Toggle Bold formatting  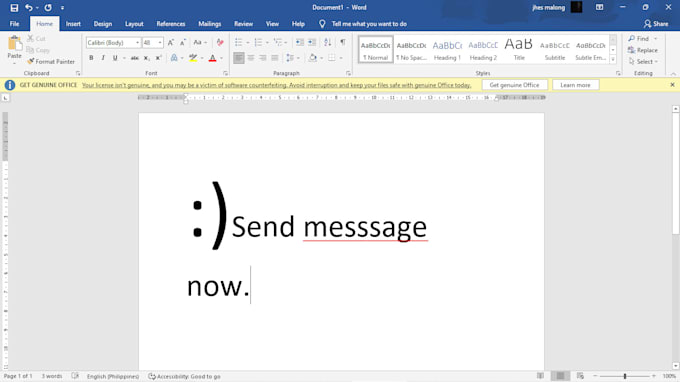tap(91, 58)
